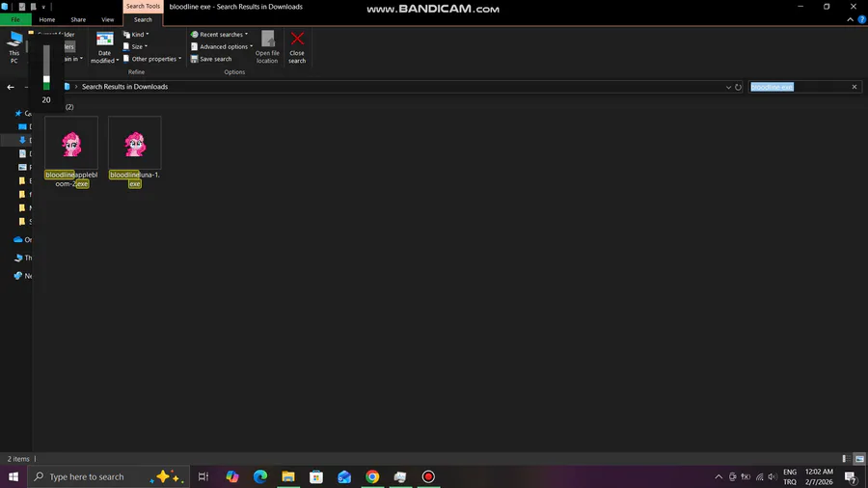Click Search Results in Downloads breadcrumb
Screen dimensions: 868x488
tap(124, 87)
